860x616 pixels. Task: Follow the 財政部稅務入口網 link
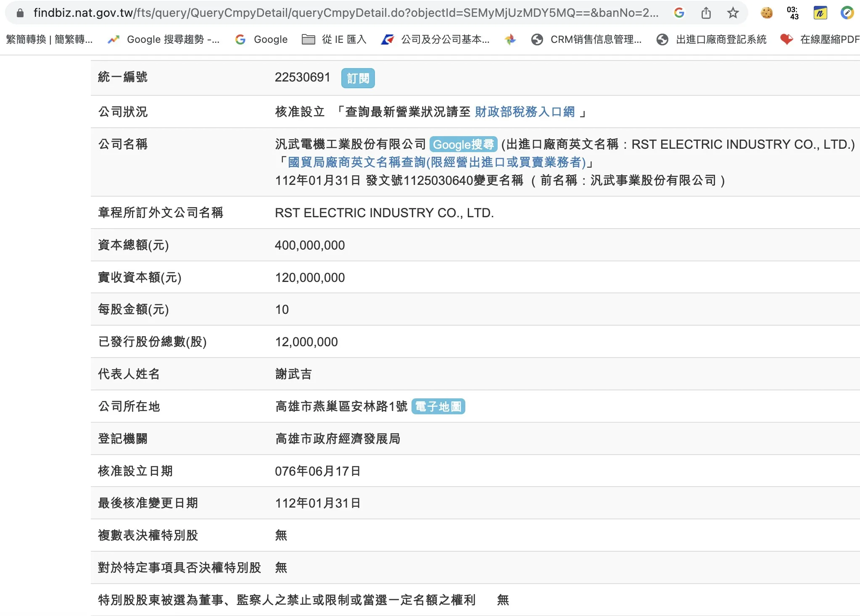click(x=525, y=112)
